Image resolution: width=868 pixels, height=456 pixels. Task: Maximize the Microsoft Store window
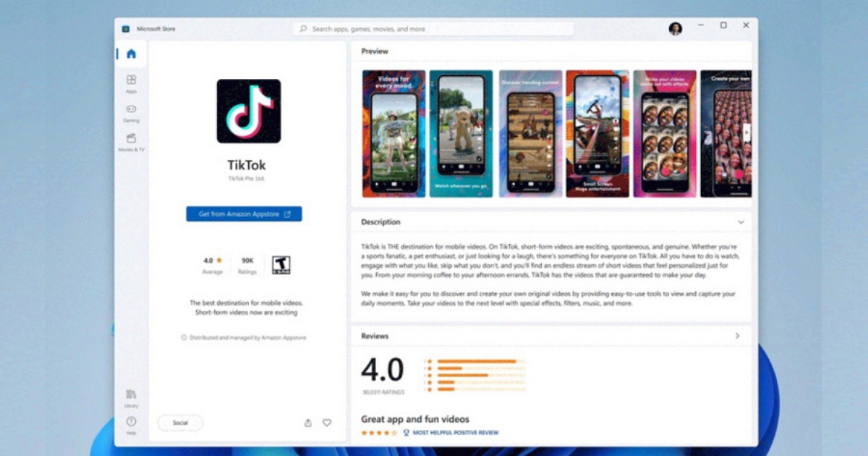723,25
